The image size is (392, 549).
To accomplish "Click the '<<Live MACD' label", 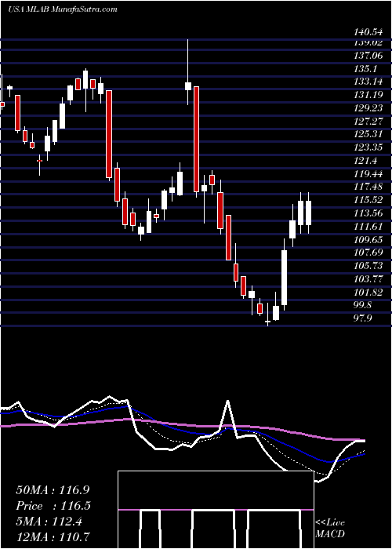I will click(330, 529).
